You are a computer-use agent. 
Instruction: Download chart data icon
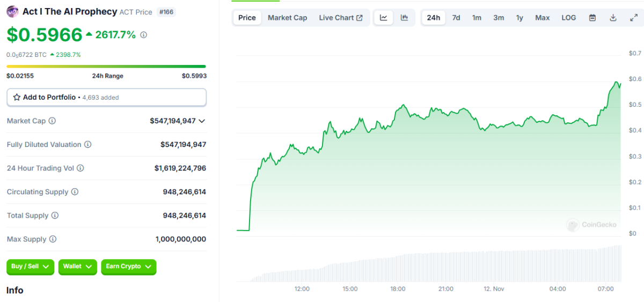[x=613, y=18]
